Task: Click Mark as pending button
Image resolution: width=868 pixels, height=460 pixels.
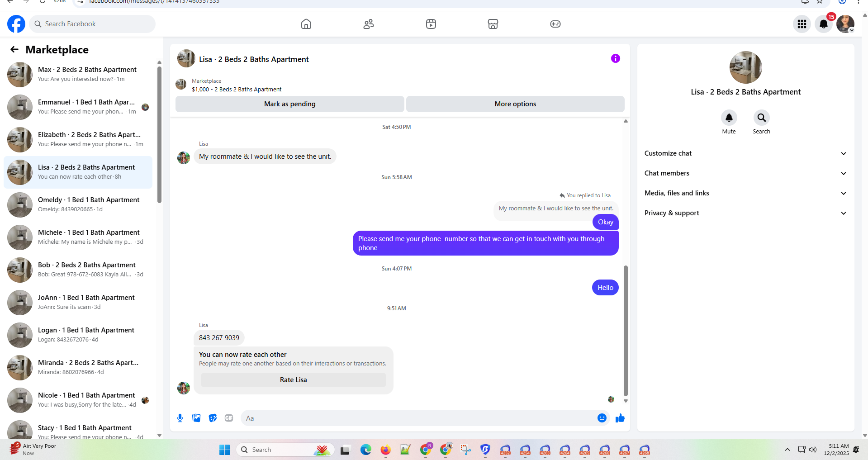Action: point(290,104)
